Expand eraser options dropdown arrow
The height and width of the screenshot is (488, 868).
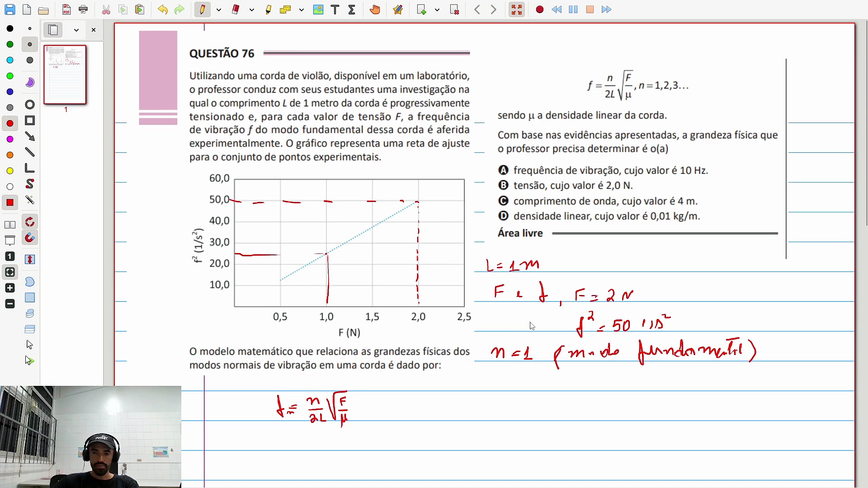(x=252, y=9)
